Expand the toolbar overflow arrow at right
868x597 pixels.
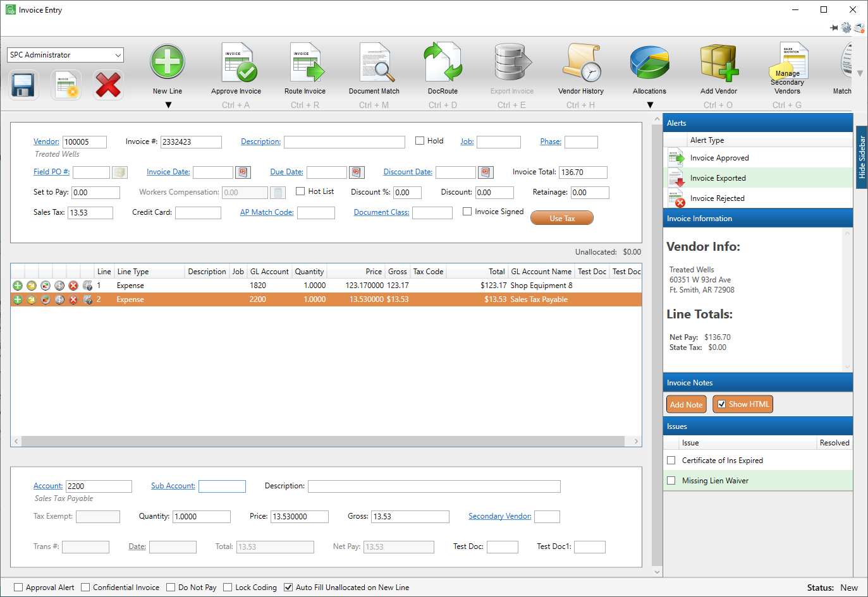coord(860,74)
